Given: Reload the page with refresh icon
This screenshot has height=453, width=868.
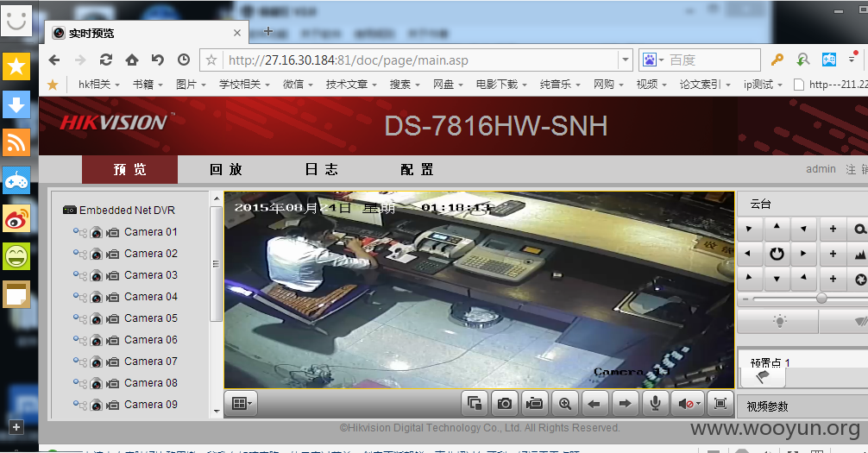Looking at the screenshot, I should coord(106,60).
